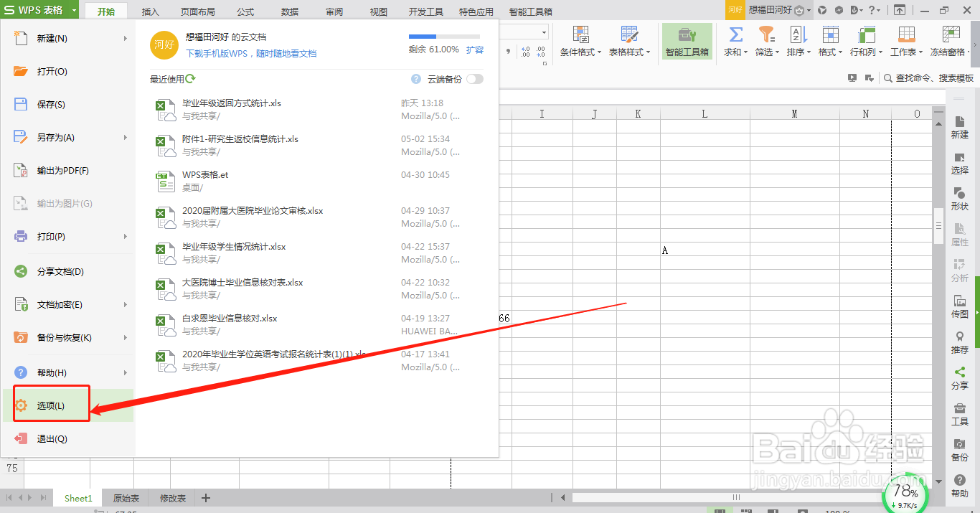Switch to the 插入 ribbon tab
Viewport: 980px width, 513px height.
pos(151,11)
